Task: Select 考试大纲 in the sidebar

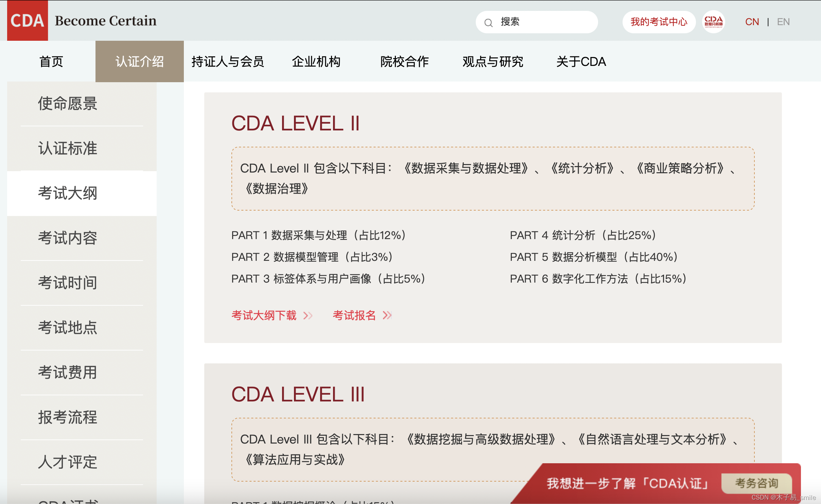Action: 82,193
